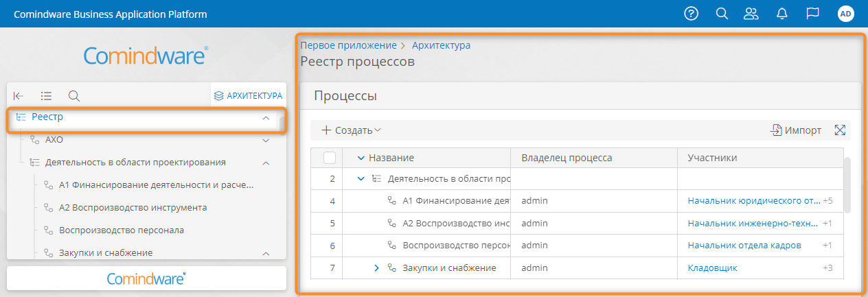Collapse the navigation panel arrow icon
The image size is (868, 297).
click(19, 96)
